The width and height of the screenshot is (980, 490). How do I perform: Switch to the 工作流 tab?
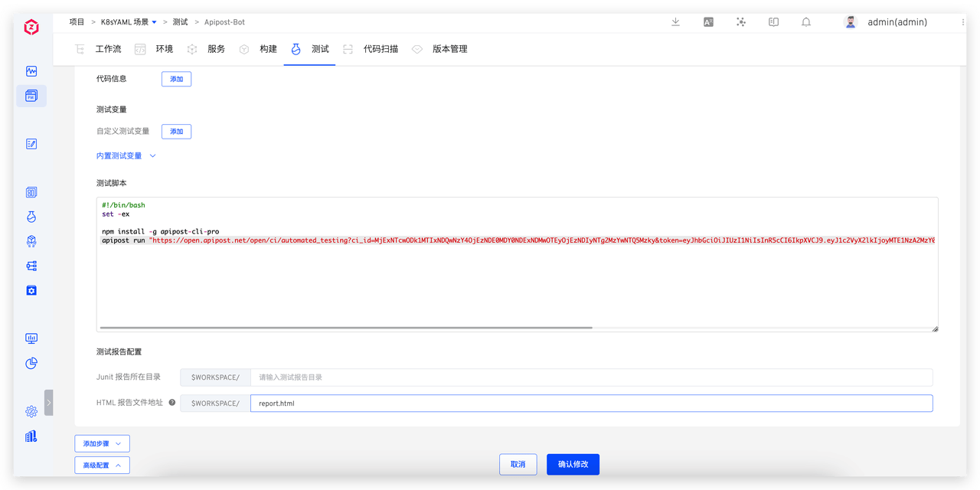click(x=108, y=49)
